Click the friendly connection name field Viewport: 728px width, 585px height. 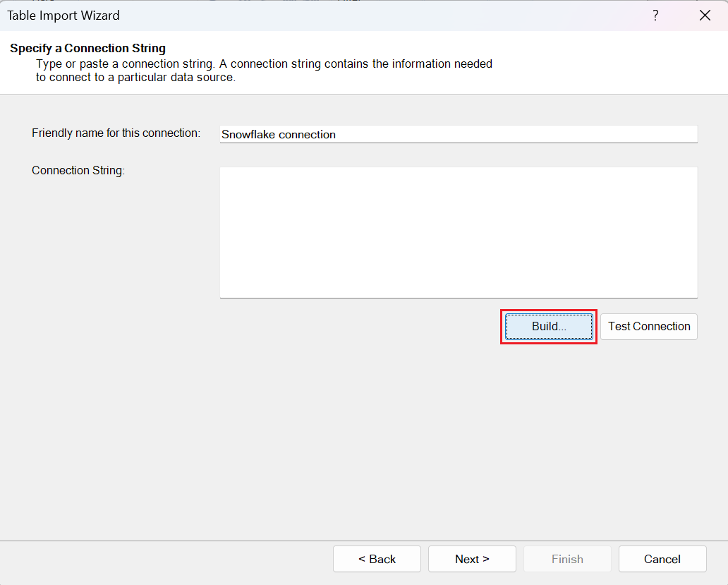[459, 134]
